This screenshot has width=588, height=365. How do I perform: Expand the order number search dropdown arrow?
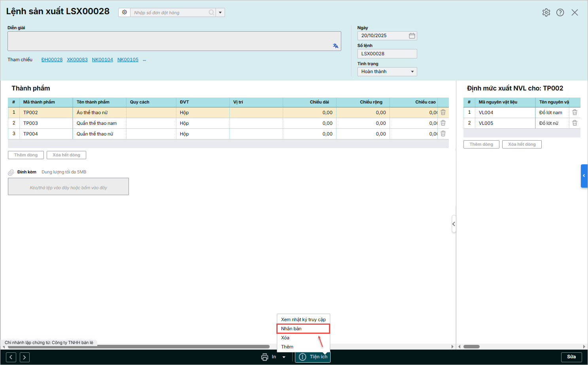pyautogui.click(x=220, y=13)
